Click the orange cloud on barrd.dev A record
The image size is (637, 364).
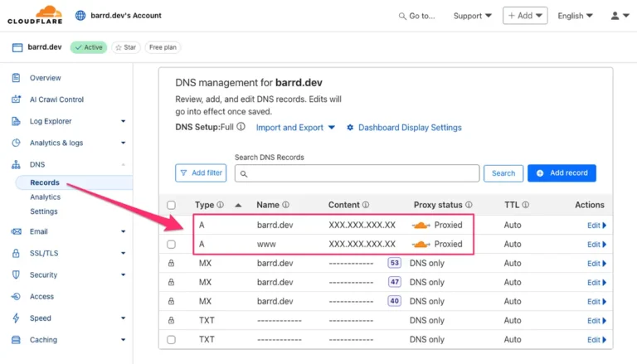tap(421, 225)
